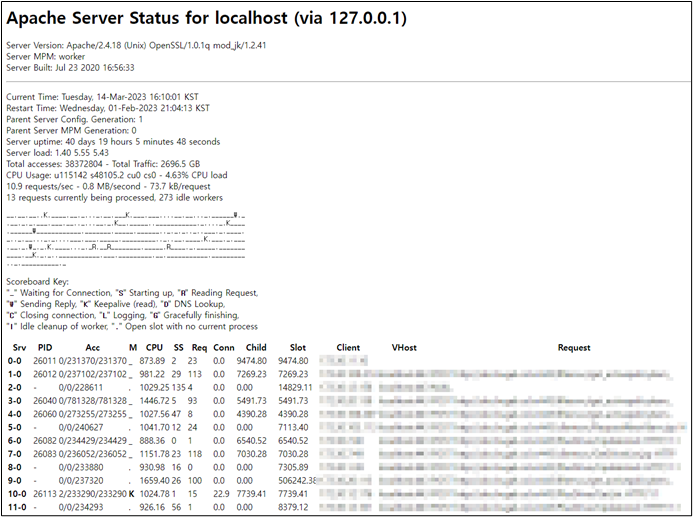Click PID 26060 in row 4-0
This screenshot has width=693, height=517.
click(x=45, y=414)
